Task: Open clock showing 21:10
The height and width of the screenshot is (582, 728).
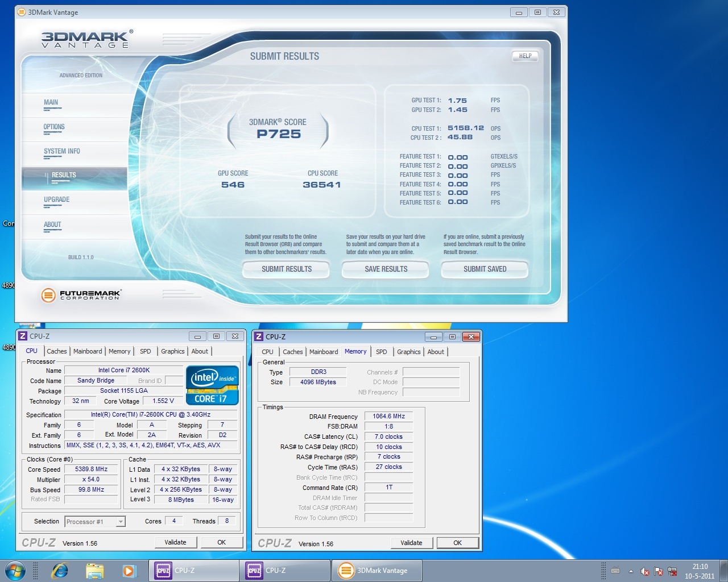Action: tap(700, 571)
